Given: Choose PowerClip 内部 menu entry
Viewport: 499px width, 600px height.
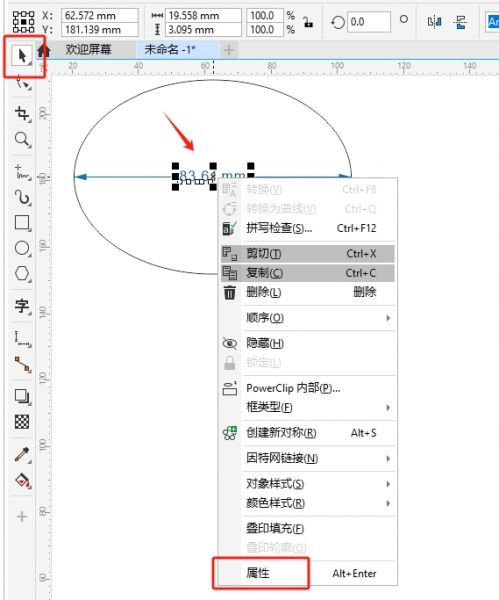Looking at the screenshot, I should click(308, 388).
